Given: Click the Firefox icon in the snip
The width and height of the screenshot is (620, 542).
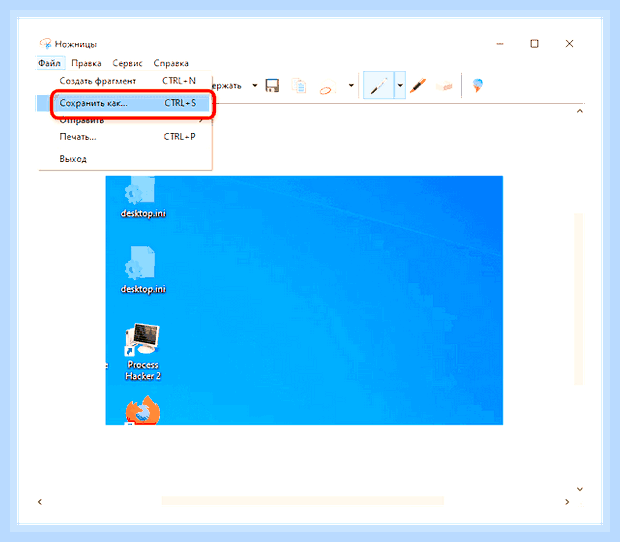Looking at the screenshot, I should pos(143,410).
